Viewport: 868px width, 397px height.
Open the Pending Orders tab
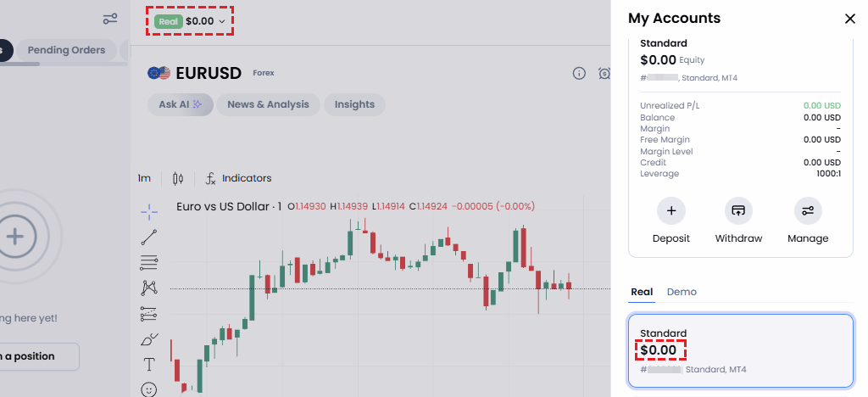[x=66, y=50]
